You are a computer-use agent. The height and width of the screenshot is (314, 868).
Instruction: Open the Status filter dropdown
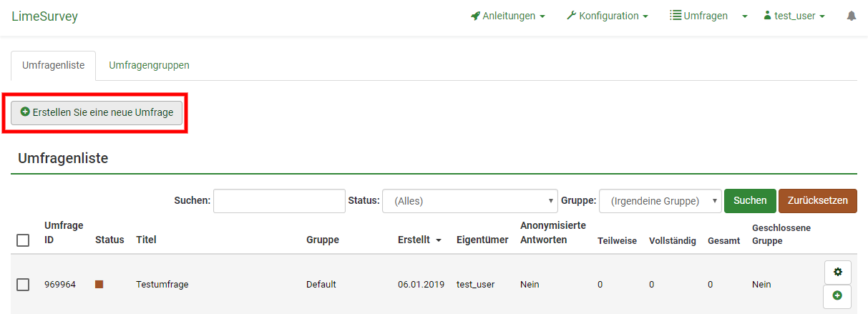(x=469, y=201)
